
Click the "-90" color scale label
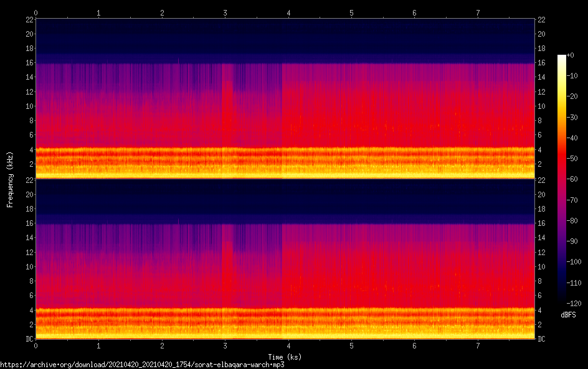[572, 241]
